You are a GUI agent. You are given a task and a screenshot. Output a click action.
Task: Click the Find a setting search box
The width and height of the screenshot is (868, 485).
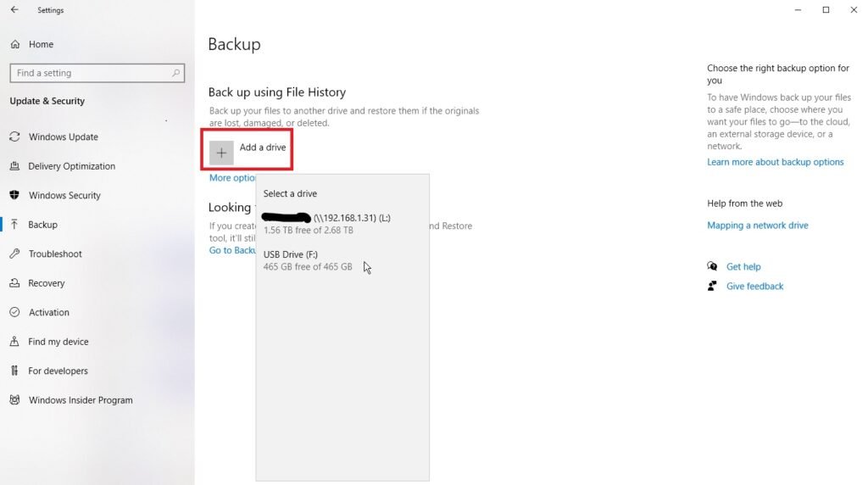click(x=97, y=73)
